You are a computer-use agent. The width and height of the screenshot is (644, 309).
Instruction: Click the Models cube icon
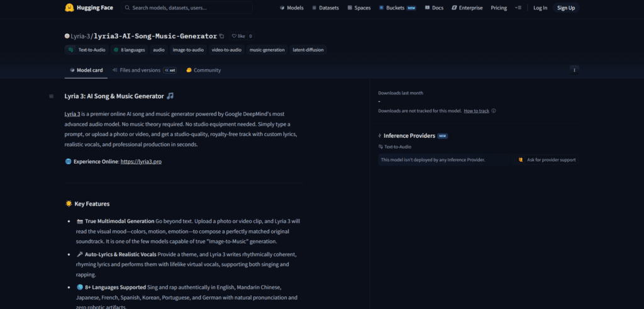pyautogui.click(x=282, y=8)
